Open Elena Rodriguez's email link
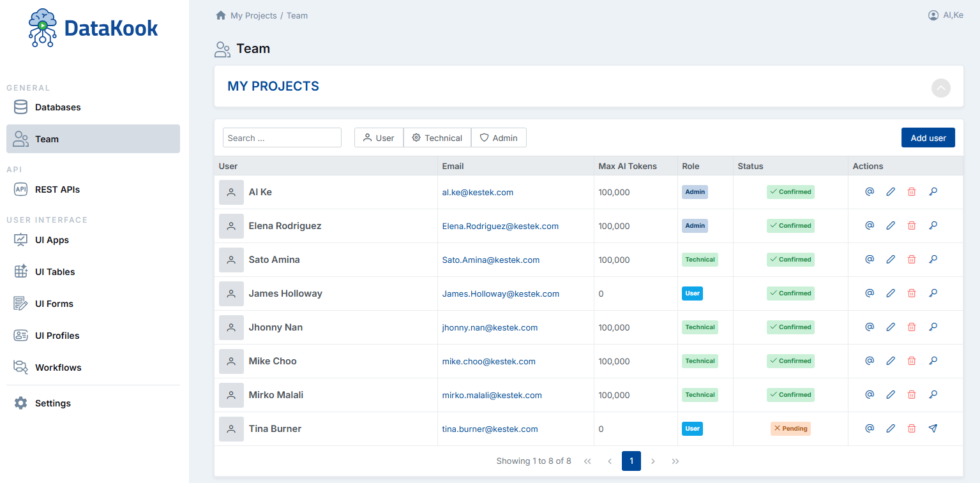Image resolution: width=980 pixels, height=483 pixels. pyautogui.click(x=501, y=226)
